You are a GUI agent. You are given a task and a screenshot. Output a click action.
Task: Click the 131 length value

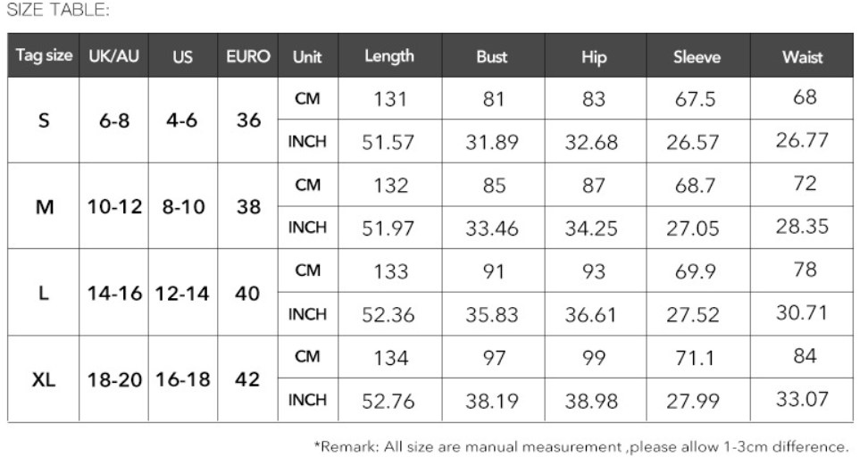[390, 99]
